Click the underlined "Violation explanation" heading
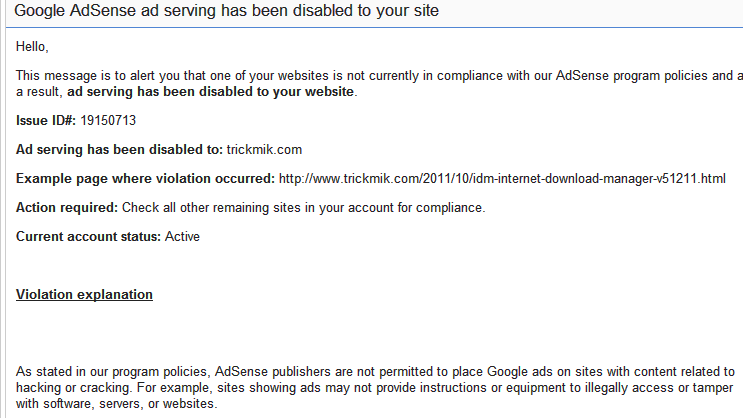Viewport: 743px width, 418px height. (x=84, y=295)
